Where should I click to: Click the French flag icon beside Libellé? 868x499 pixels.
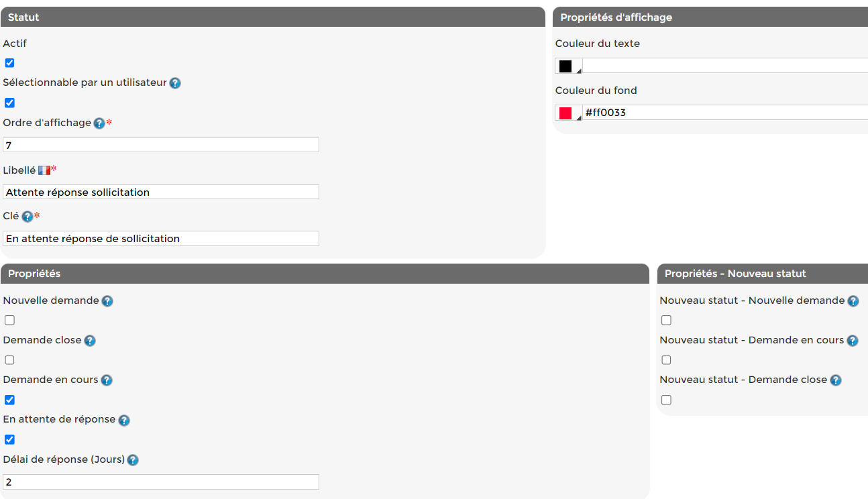tap(44, 170)
